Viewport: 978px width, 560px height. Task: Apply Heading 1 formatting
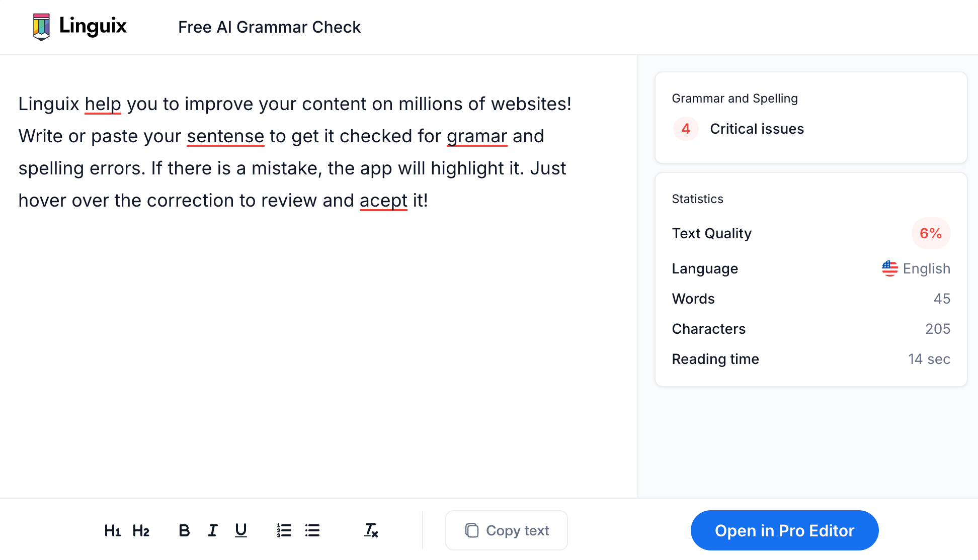(112, 530)
